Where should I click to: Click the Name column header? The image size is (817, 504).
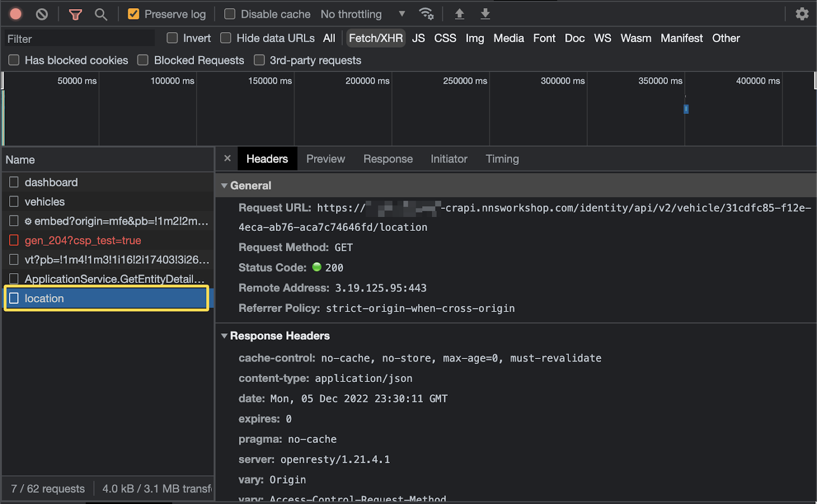click(x=107, y=160)
